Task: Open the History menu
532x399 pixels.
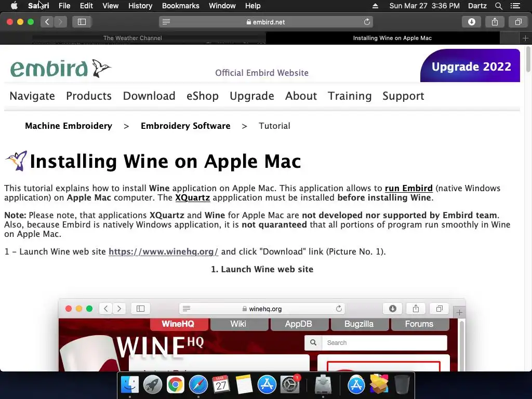Action: coord(140,6)
